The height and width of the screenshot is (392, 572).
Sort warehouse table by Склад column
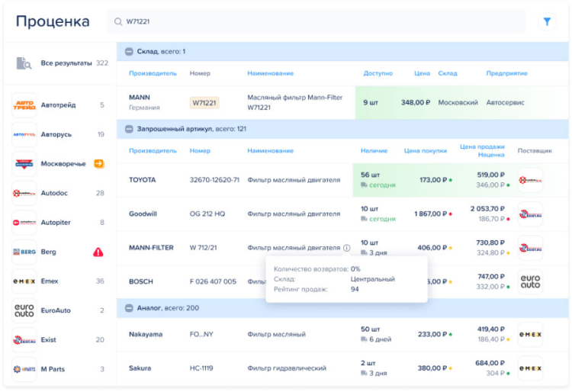(448, 73)
